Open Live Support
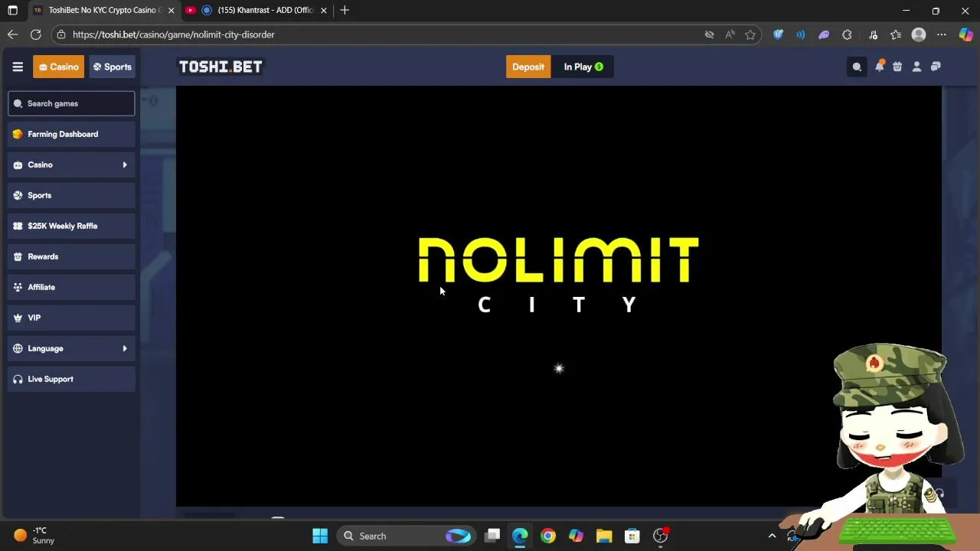980x551 pixels. tap(71, 379)
